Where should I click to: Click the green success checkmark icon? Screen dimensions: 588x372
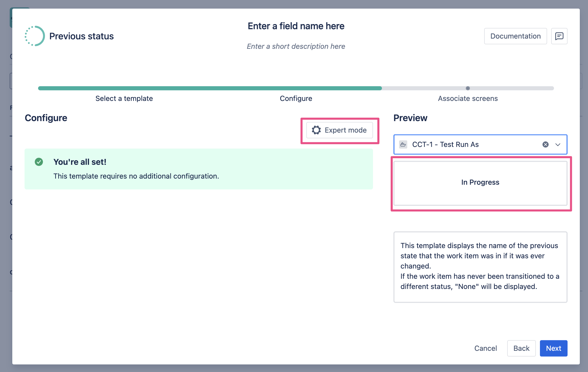pyautogui.click(x=39, y=162)
